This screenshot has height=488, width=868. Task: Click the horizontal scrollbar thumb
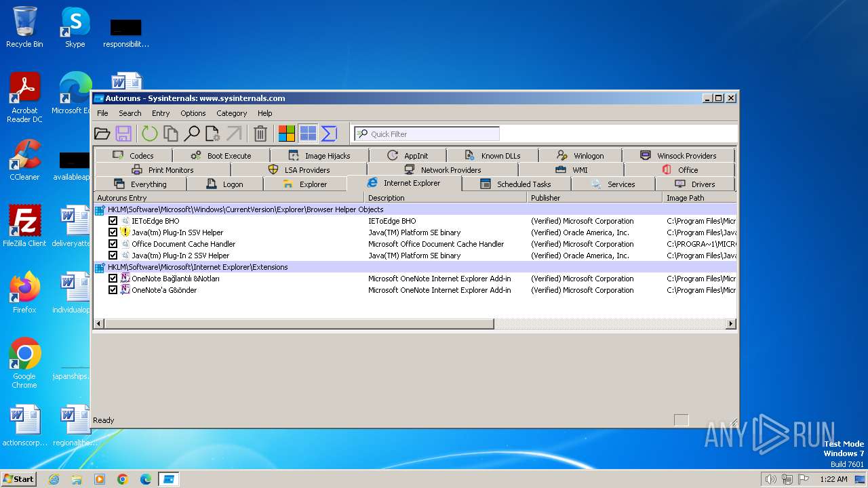click(x=299, y=324)
